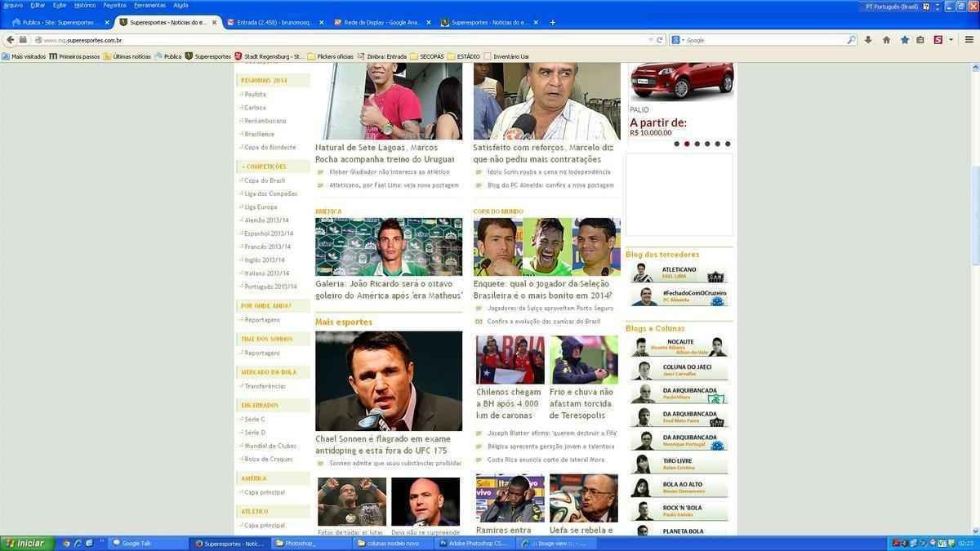The height and width of the screenshot is (551, 980).
Task: Select the last carousel dot indicator
Action: tap(727, 144)
